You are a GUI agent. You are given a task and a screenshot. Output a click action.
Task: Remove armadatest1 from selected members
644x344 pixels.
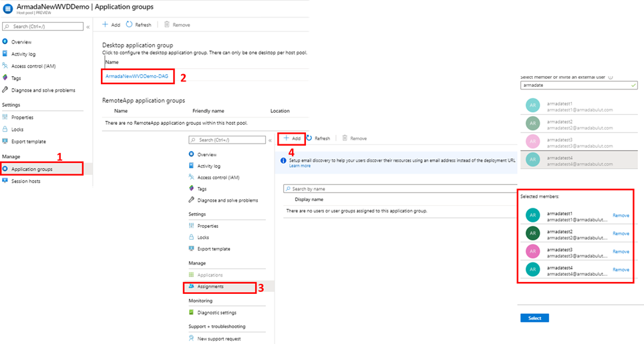click(x=621, y=216)
